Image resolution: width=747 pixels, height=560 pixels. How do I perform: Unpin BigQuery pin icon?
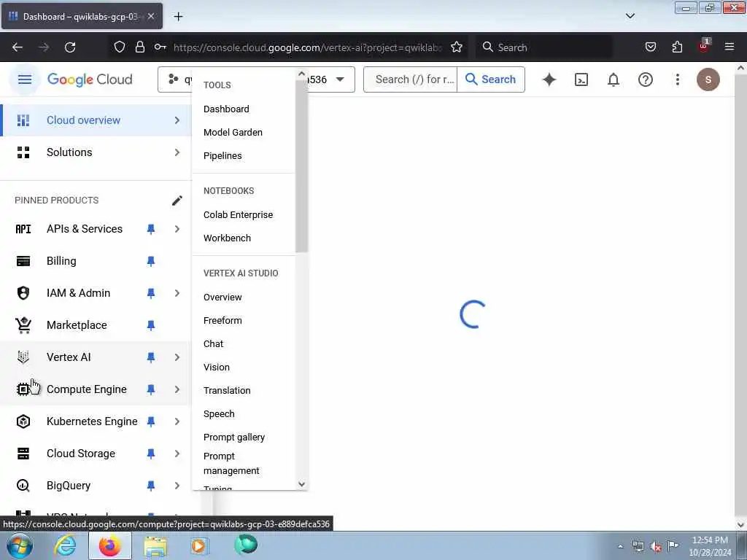150,486
